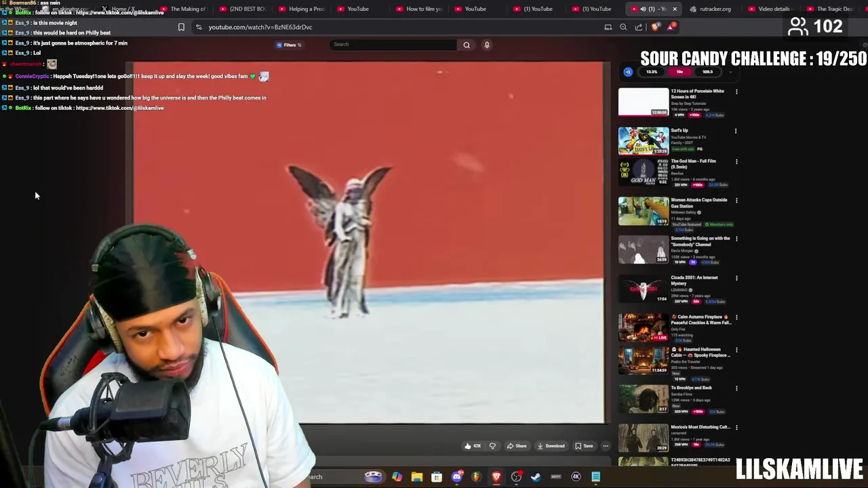Viewport: 868px width, 488px height.
Task: Switch to 'The Making of' browser tab
Action: (x=183, y=9)
